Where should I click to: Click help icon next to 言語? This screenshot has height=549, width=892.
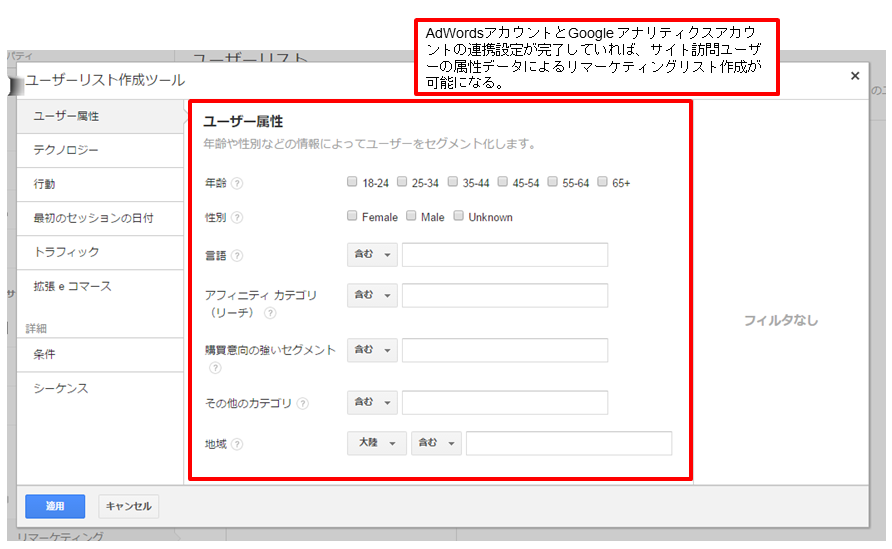click(x=237, y=255)
